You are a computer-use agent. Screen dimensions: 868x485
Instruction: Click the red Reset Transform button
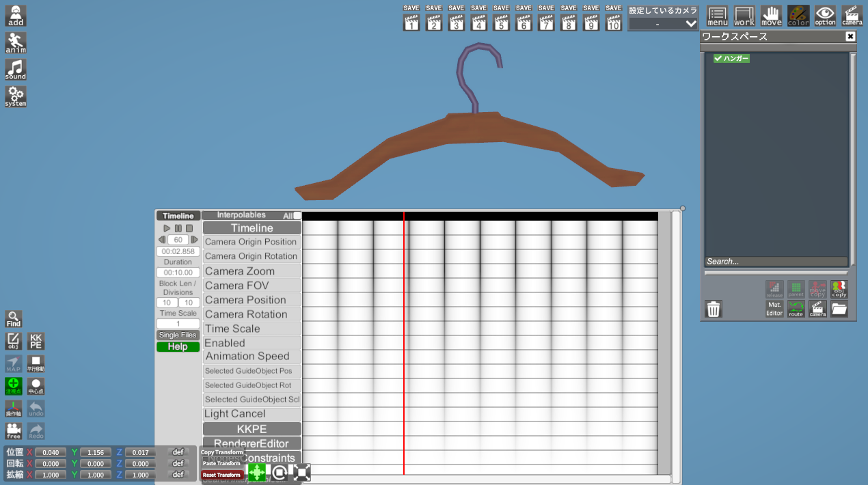pyautogui.click(x=222, y=475)
